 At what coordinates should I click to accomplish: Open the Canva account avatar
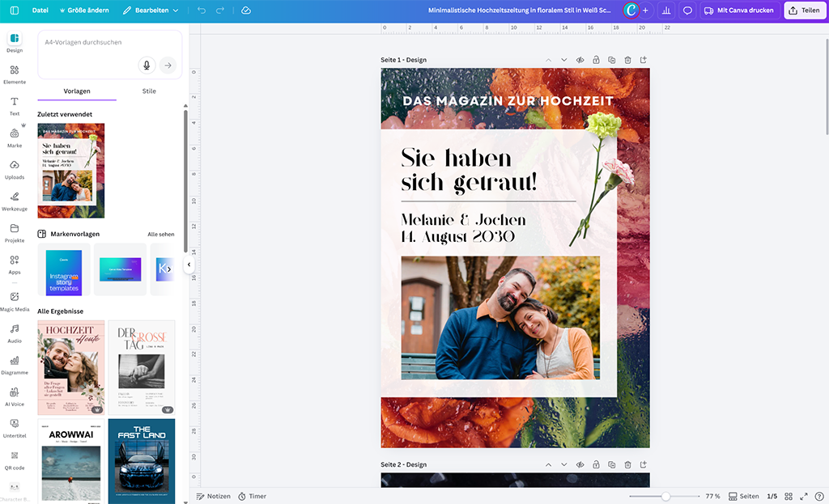631,10
